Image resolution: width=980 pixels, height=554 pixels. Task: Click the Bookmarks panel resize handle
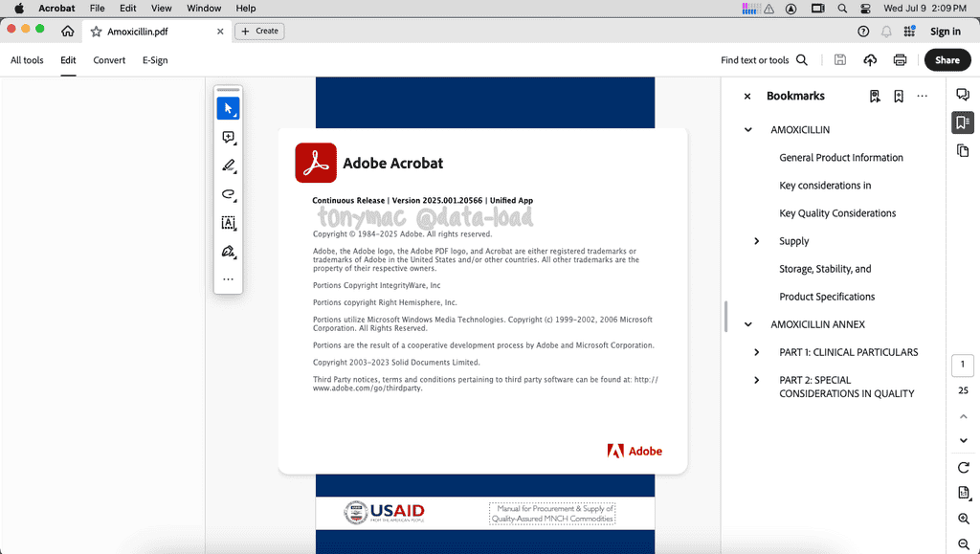(x=725, y=317)
